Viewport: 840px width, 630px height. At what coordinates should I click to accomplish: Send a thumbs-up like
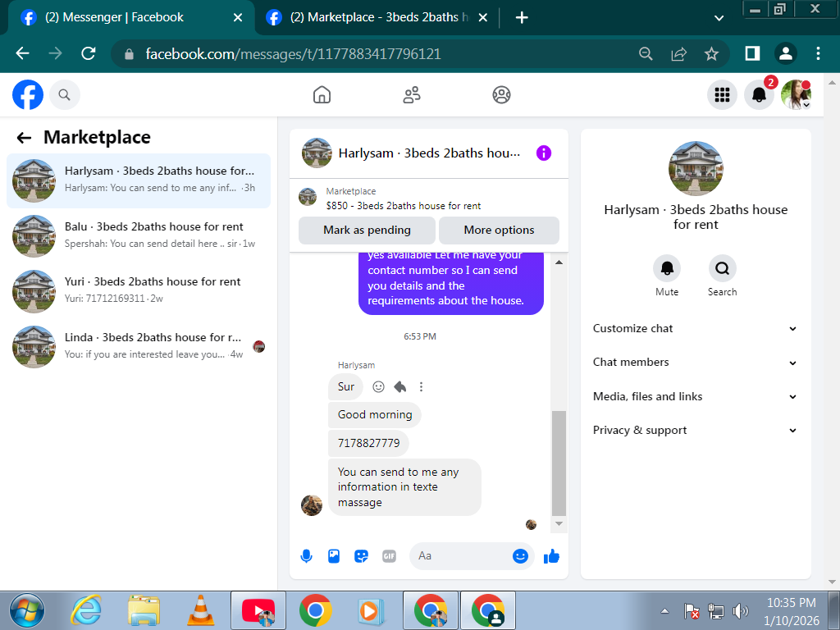551,556
